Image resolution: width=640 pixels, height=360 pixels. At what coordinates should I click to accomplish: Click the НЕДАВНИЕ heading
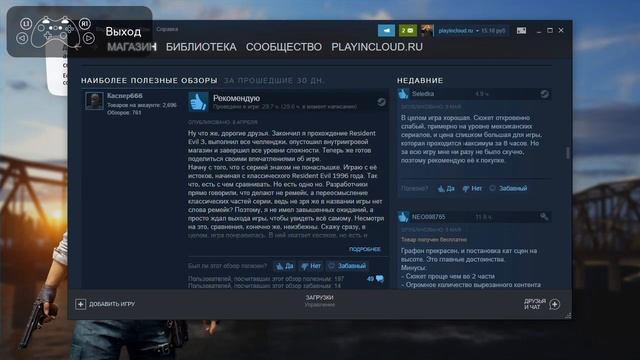pyautogui.click(x=420, y=80)
